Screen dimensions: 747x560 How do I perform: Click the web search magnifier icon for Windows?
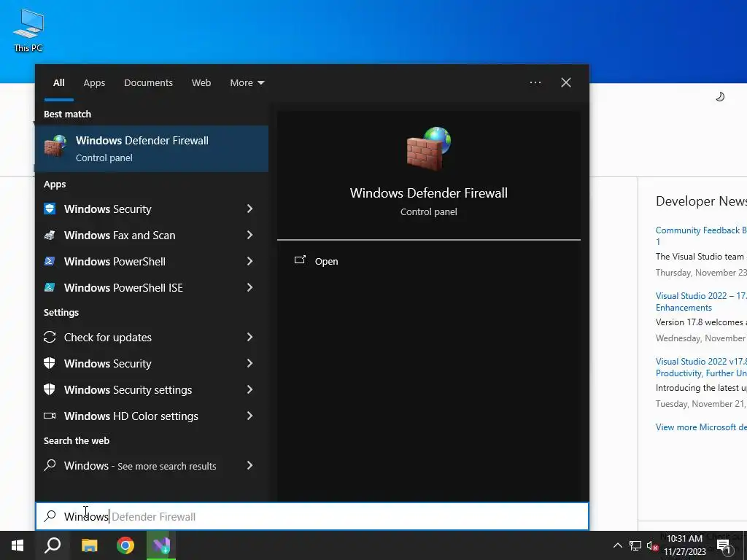click(50, 465)
